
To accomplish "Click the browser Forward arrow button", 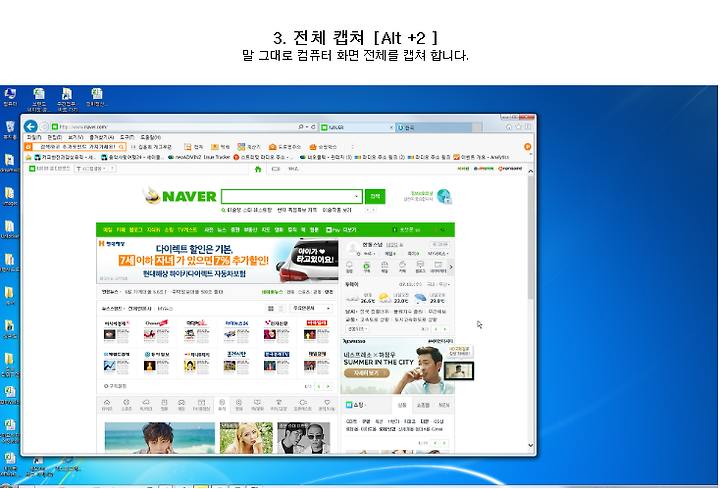I will [44, 127].
